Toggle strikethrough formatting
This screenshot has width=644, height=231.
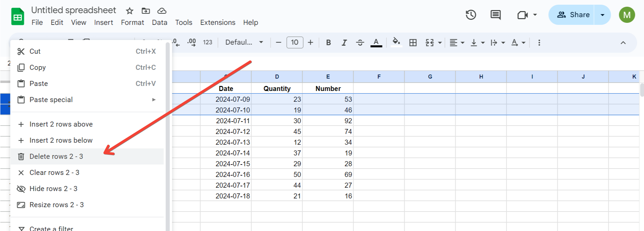tap(360, 43)
